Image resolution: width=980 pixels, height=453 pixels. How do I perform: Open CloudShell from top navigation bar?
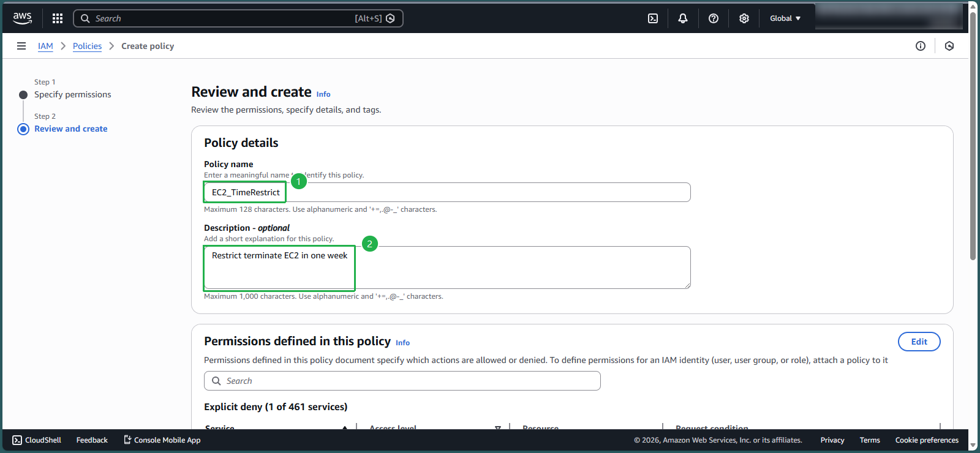click(x=653, y=18)
